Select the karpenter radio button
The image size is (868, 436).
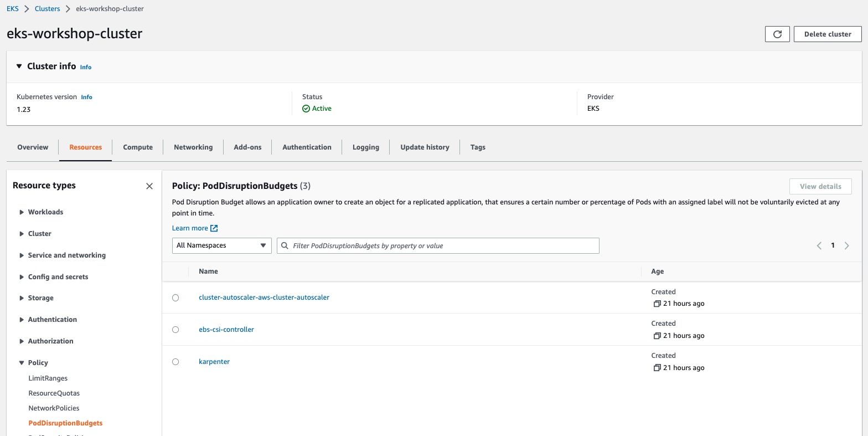pyautogui.click(x=175, y=362)
